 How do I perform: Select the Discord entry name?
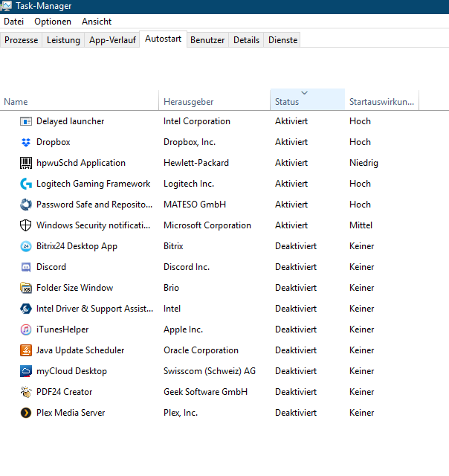coord(51,267)
